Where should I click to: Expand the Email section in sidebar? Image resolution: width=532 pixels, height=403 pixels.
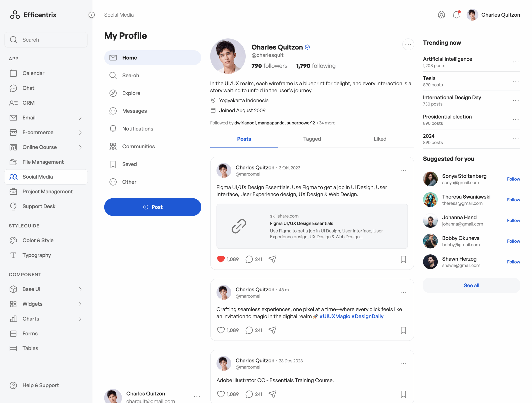click(80, 118)
